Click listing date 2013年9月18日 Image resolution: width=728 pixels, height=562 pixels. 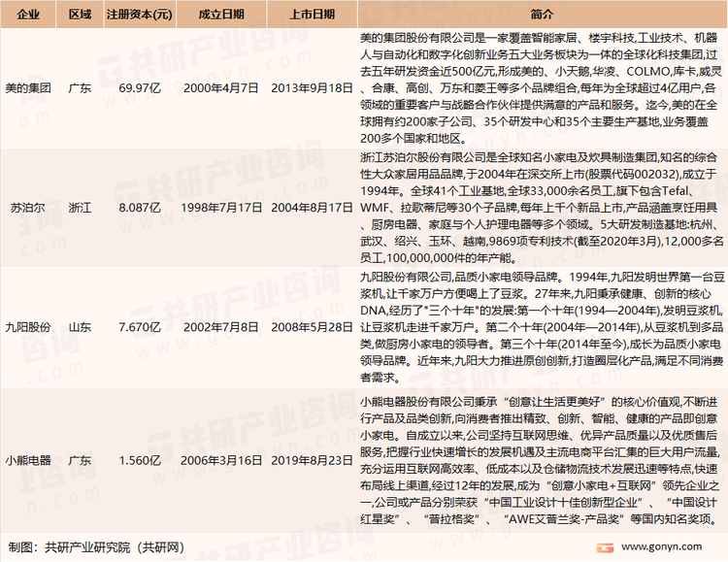pos(312,88)
